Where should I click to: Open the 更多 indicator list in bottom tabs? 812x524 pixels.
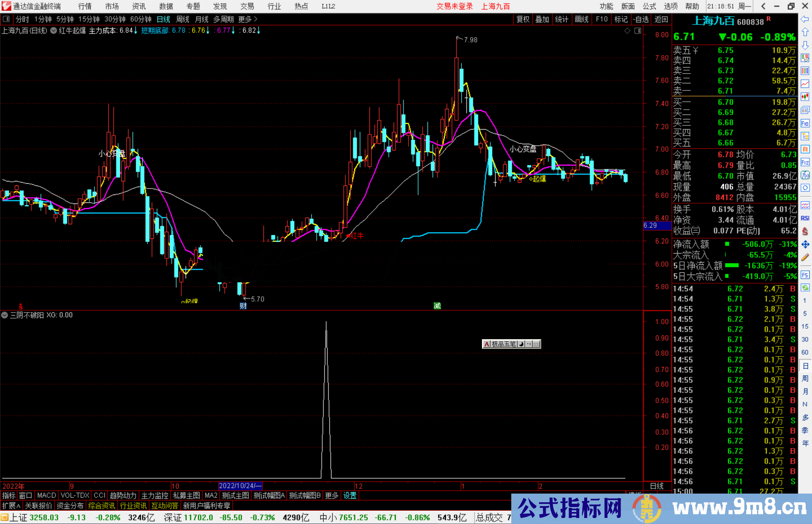click(x=331, y=495)
